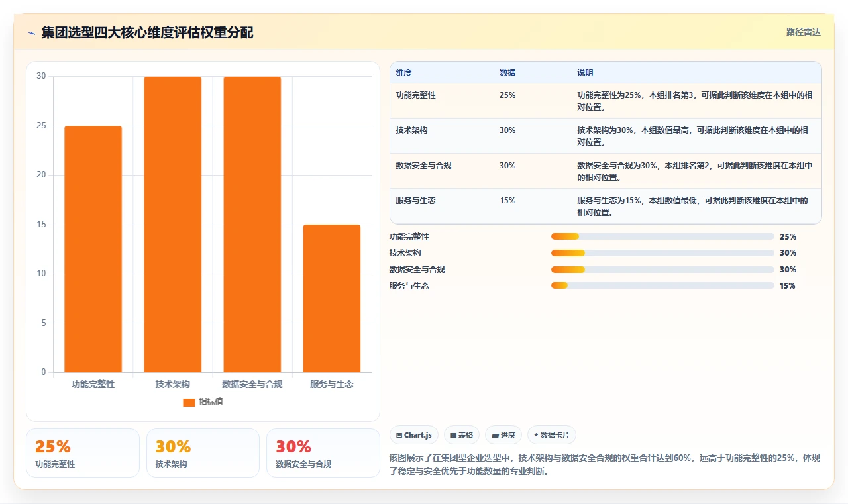Click the 25% value in the table
The height and width of the screenshot is (504, 848).
pyautogui.click(x=507, y=95)
